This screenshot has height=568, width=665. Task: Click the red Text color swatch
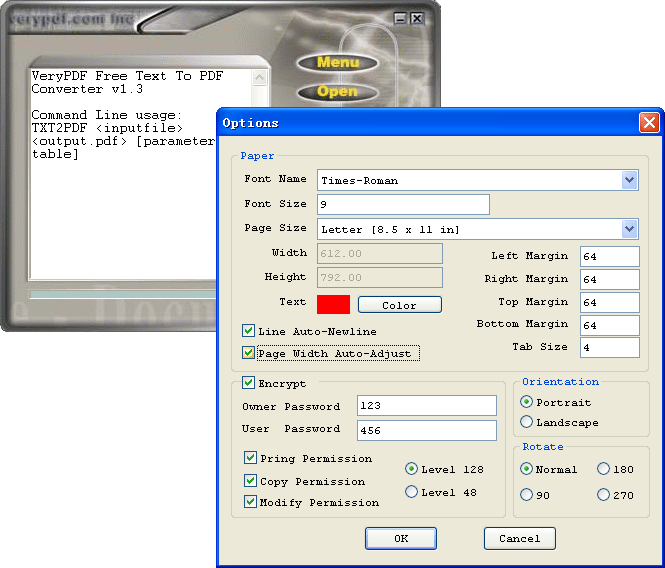[x=333, y=305]
